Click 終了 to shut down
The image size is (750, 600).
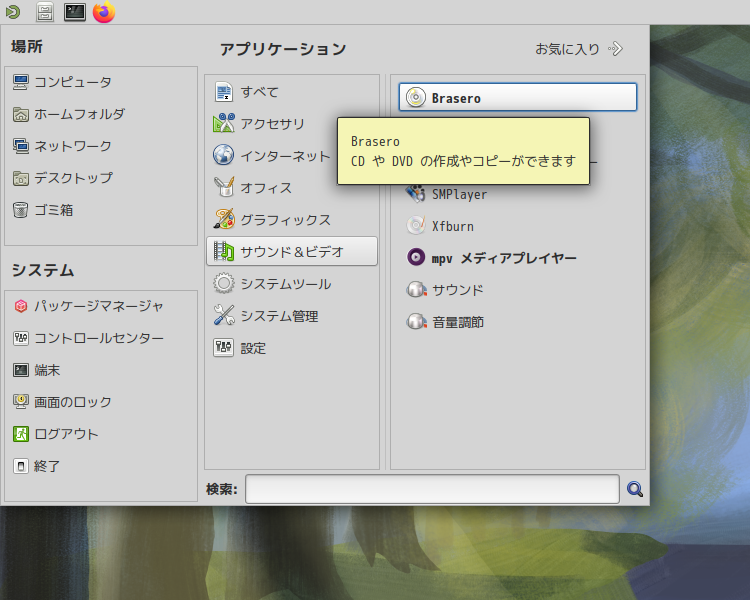(36, 466)
